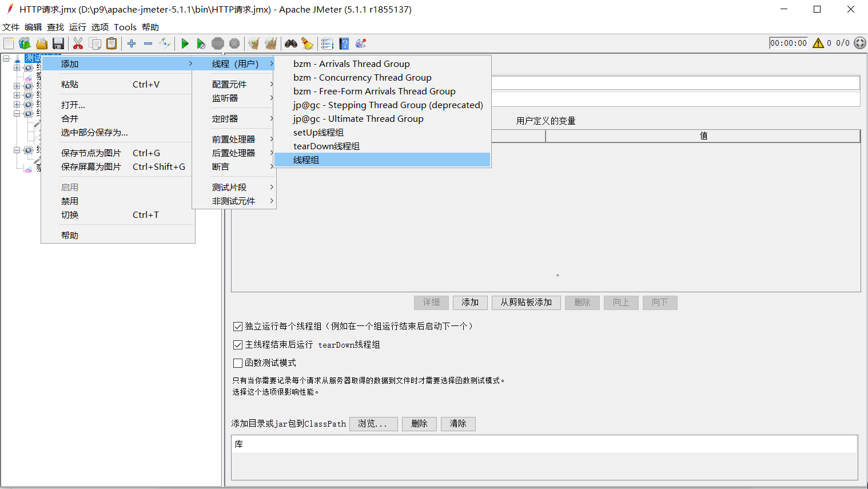Click the 清除 button

(458, 424)
